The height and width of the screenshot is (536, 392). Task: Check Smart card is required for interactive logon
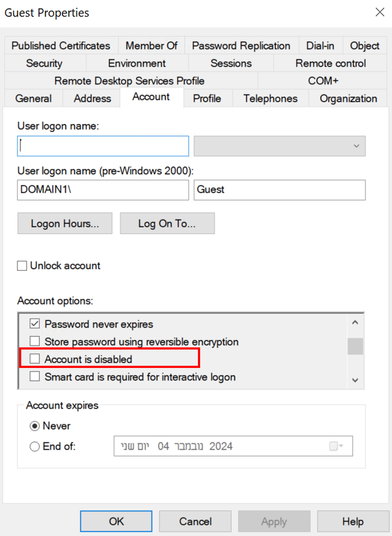click(35, 377)
